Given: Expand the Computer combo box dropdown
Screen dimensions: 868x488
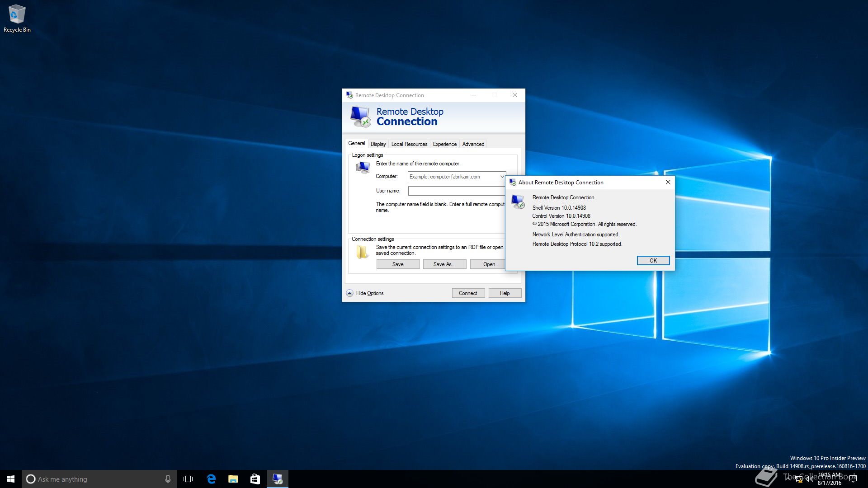Looking at the screenshot, I should click(502, 176).
